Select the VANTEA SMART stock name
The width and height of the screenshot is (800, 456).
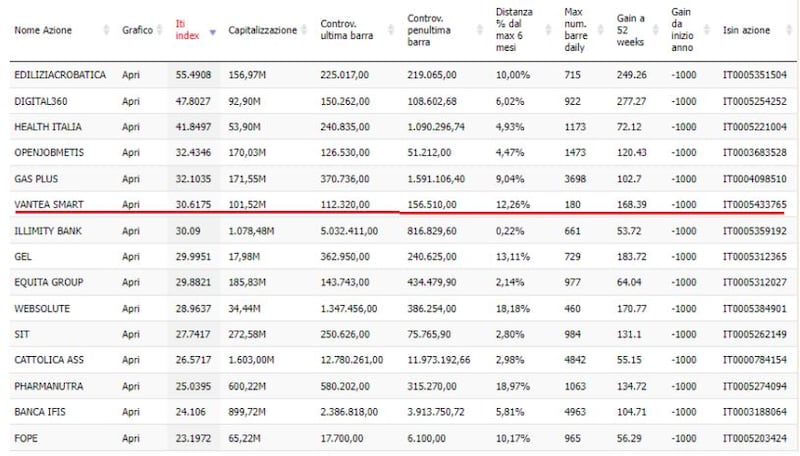click(49, 205)
